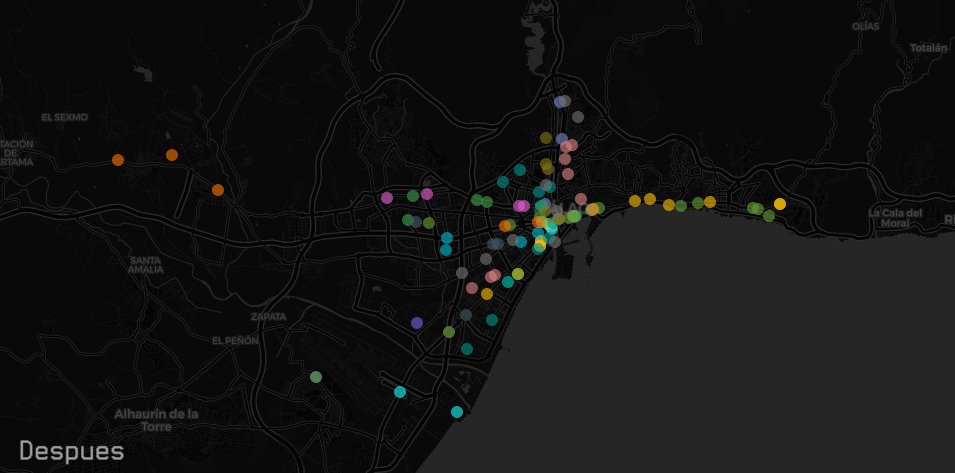955x473 pixels.
Task: Click the westernmost orange dot on the map
Action: click(x=118, y=160)
